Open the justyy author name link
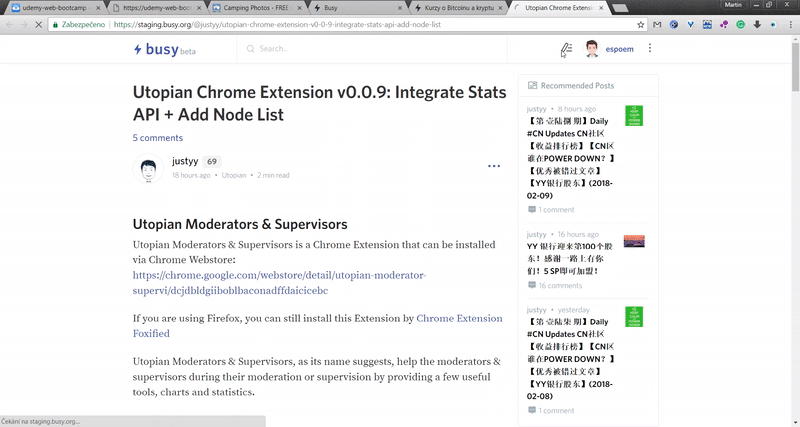This screenshot has width=800, height=427. (185, 161)
